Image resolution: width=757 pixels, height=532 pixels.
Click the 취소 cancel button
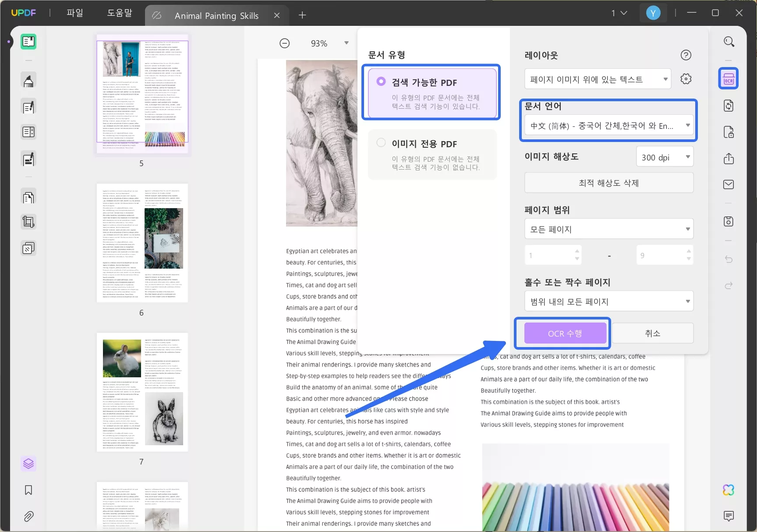click(x=653, y=333)
